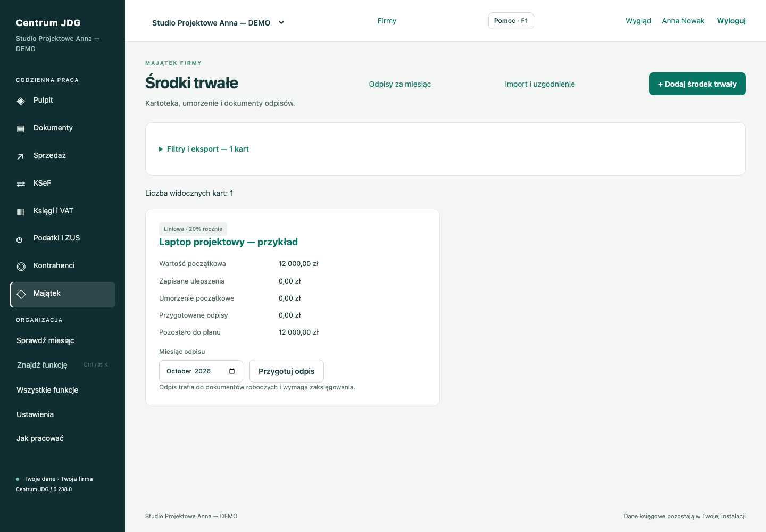This screenshot has height=532, width=766.
Task: Click the Przygotuj odpis button
Action: click(287, 371)
